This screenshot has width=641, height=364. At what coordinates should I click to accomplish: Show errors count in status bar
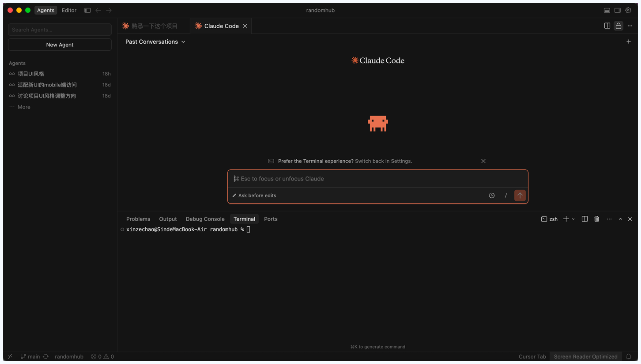click(96, 356)
